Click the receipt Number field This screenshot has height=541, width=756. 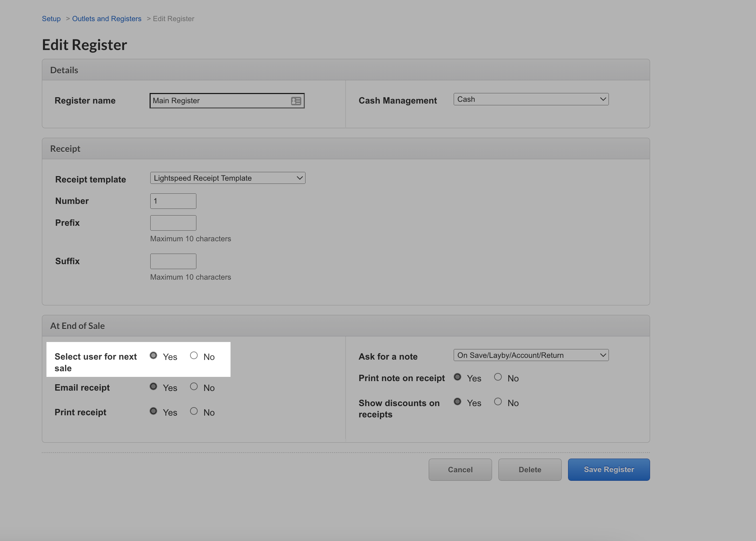tap(173, 201)
